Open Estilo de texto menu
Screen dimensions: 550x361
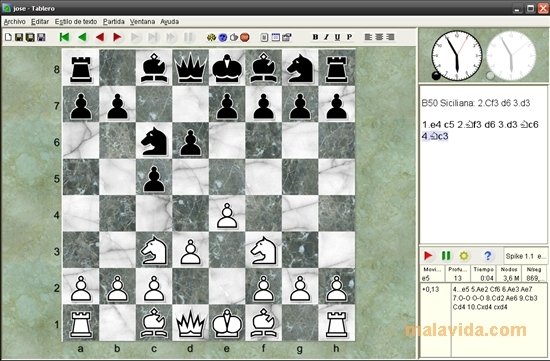click(76, 22)
